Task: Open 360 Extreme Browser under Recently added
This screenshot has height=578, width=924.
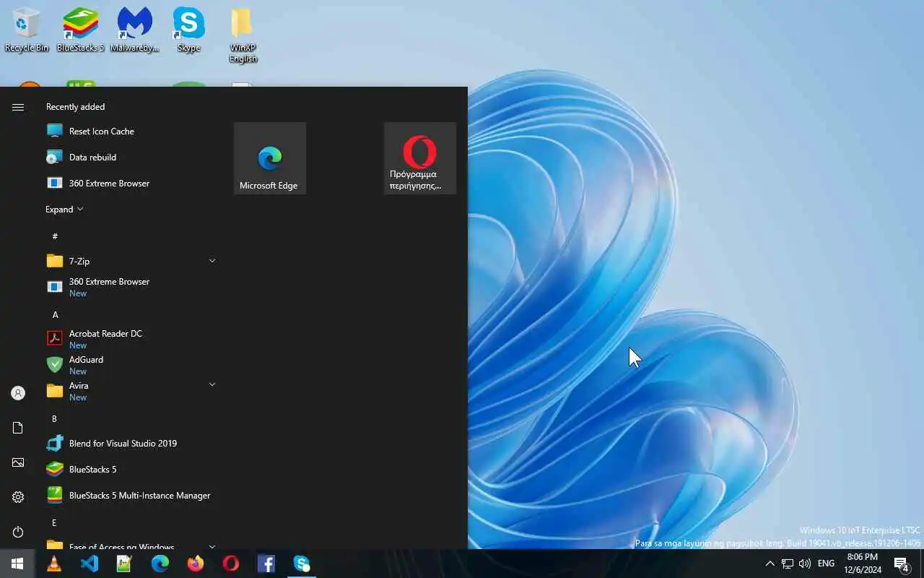Action: (x=130, y=184)
